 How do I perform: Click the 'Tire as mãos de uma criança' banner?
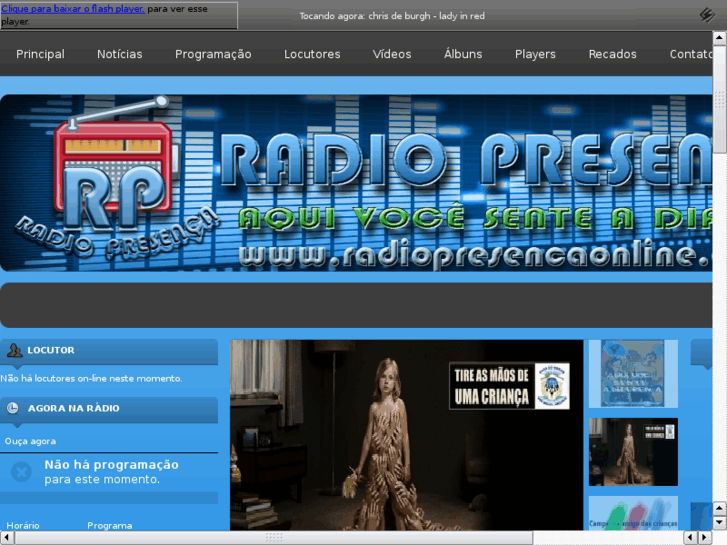point(509,386)
